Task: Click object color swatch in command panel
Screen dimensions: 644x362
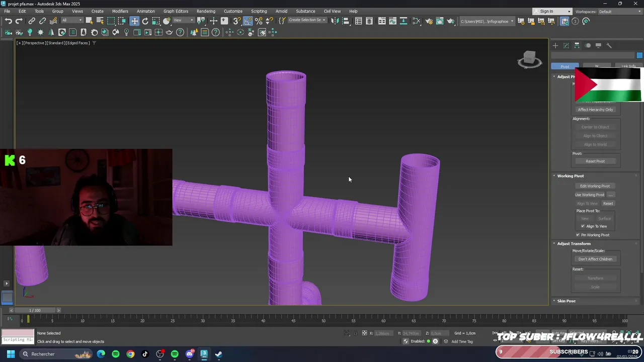Action: (x=639, y=55)
